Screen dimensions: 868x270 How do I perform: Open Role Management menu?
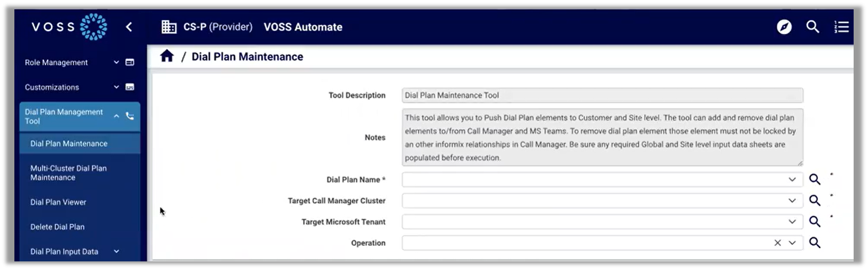[x=56, y=62]
